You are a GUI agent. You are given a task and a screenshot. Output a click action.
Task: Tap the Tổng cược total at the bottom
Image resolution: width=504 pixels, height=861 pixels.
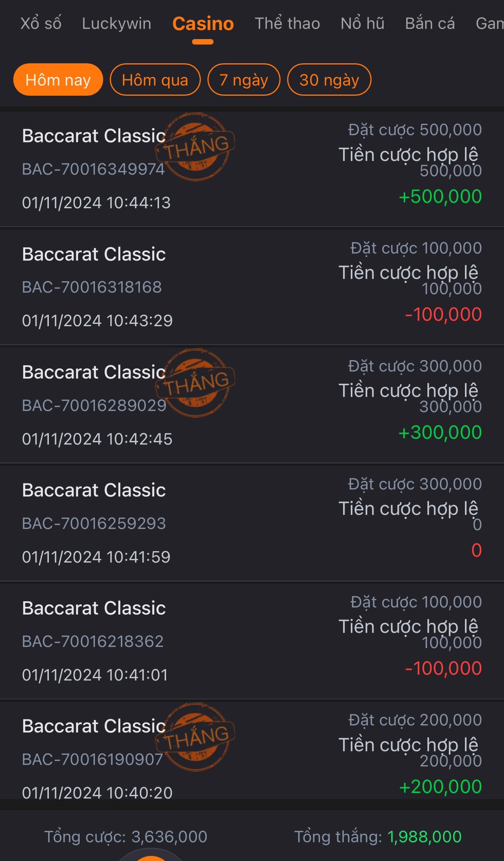tap(125, 837)
